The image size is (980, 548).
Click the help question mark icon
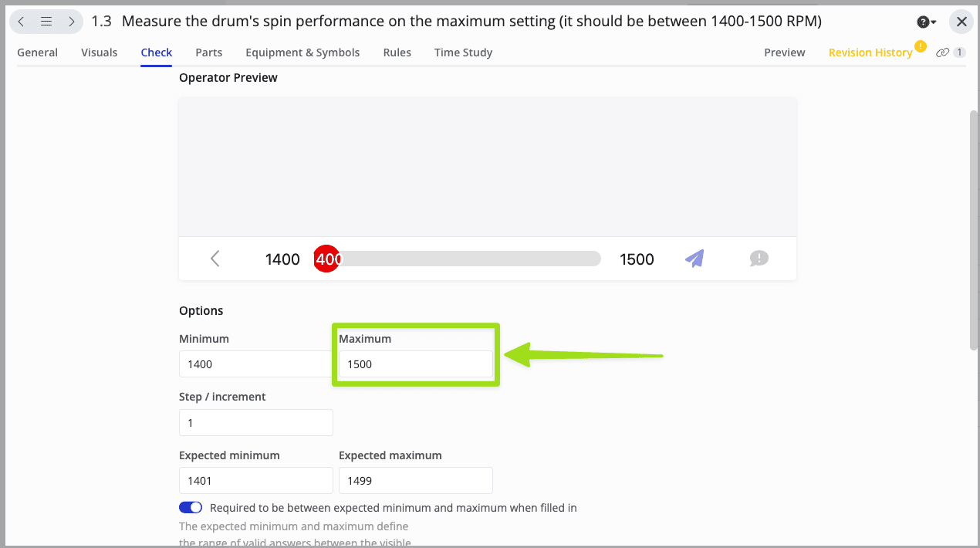click(922, 22)
